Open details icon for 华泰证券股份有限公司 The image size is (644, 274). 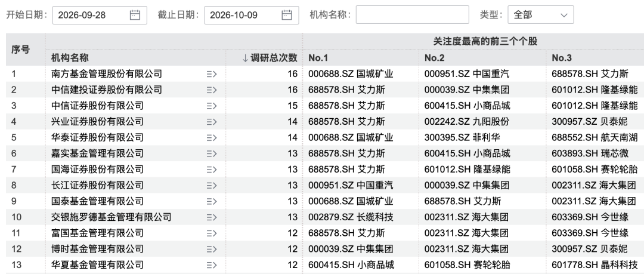[212, 137]
